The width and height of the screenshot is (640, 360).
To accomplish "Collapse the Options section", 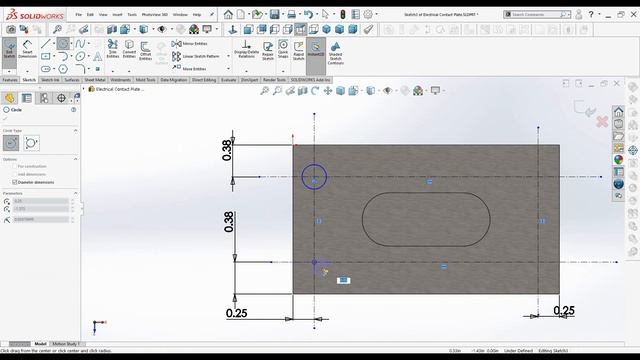I will pyautogui.click(x=76, y=159).
